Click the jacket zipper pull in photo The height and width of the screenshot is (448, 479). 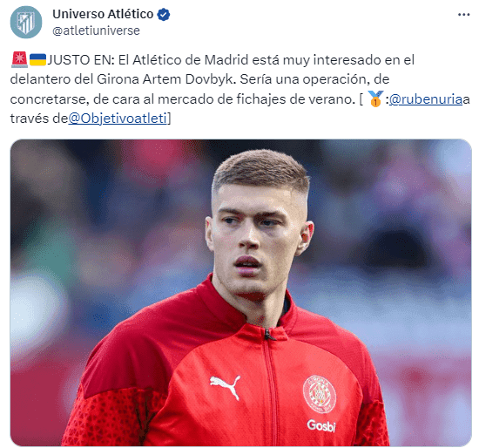coord(269,335)
